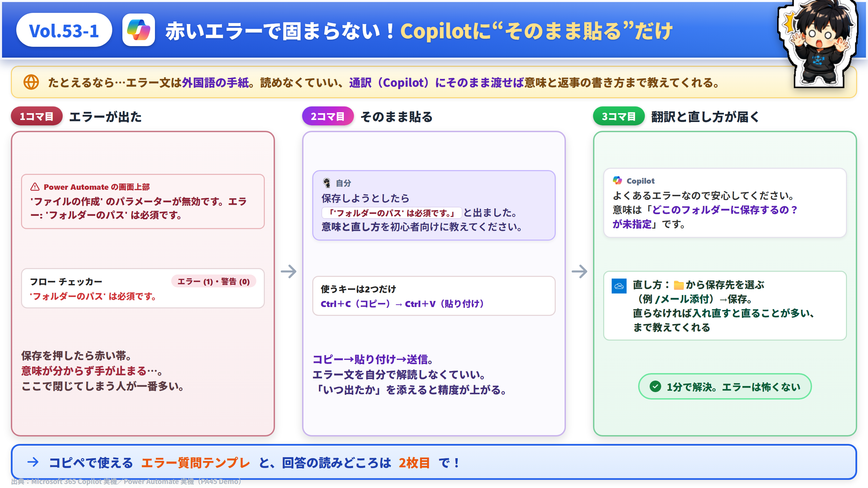The image size is (868, 488).
Task: Click the 使うキーは2つだけ heading
Action: (x=358, y=289)
